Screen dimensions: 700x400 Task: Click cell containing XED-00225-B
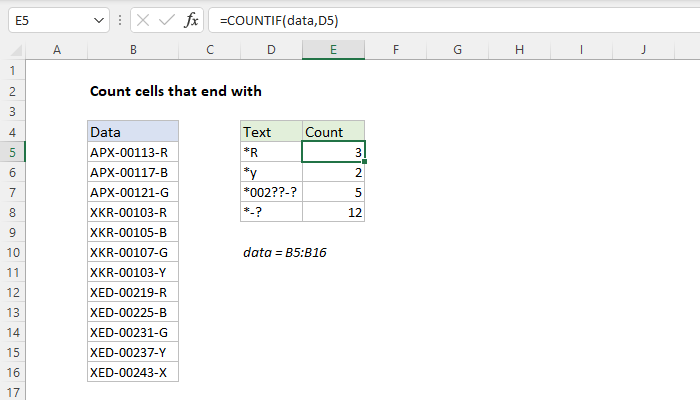[133, 312]
